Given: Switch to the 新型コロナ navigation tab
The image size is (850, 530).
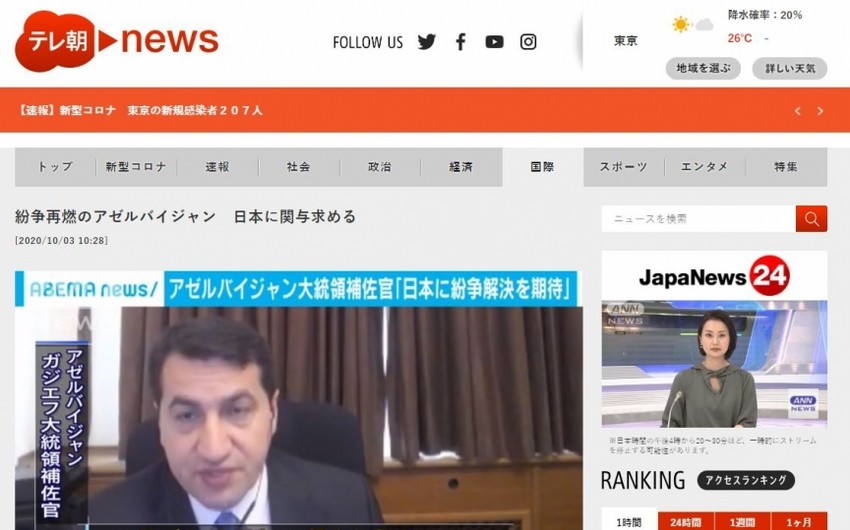Looking at the screenshot, I should [x=136, y=167].
